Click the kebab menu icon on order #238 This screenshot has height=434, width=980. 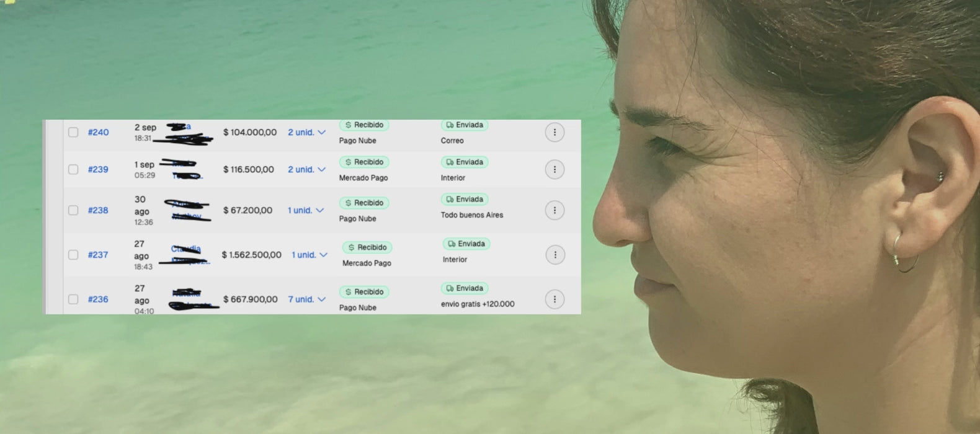tap(555, 210)
